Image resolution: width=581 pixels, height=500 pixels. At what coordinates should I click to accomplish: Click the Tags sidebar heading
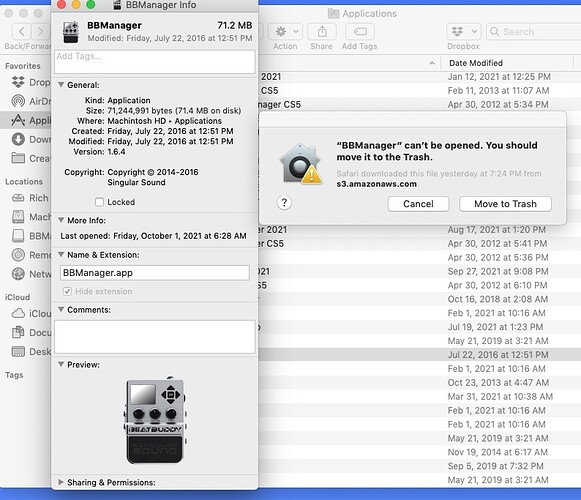coord(14,375)
